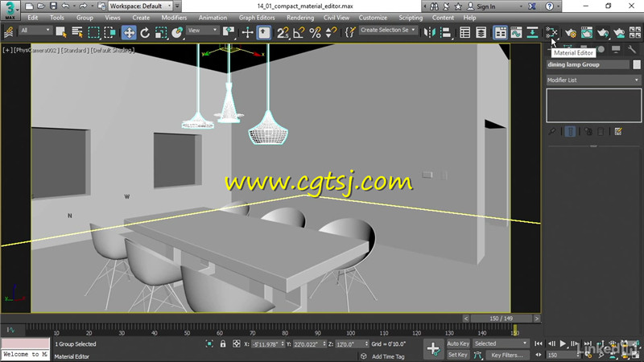This screenshot has height=362, width=644.
Task: Click the X coordinate field
Action: pos(268,344)
